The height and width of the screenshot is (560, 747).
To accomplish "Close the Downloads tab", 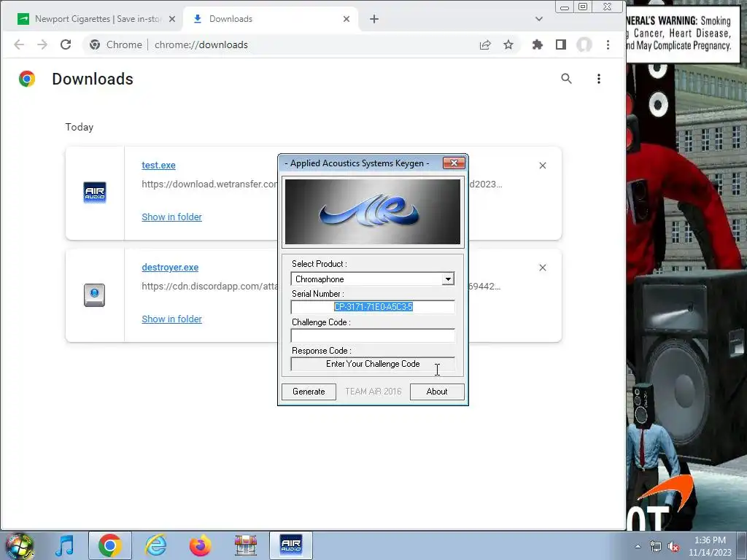I will [x=347, y=19].
